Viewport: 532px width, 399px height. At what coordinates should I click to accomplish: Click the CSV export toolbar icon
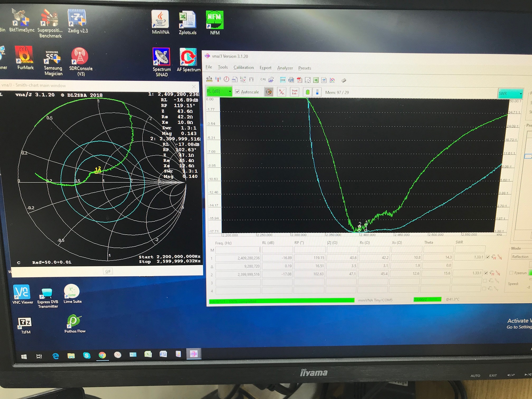coord(283,80)
